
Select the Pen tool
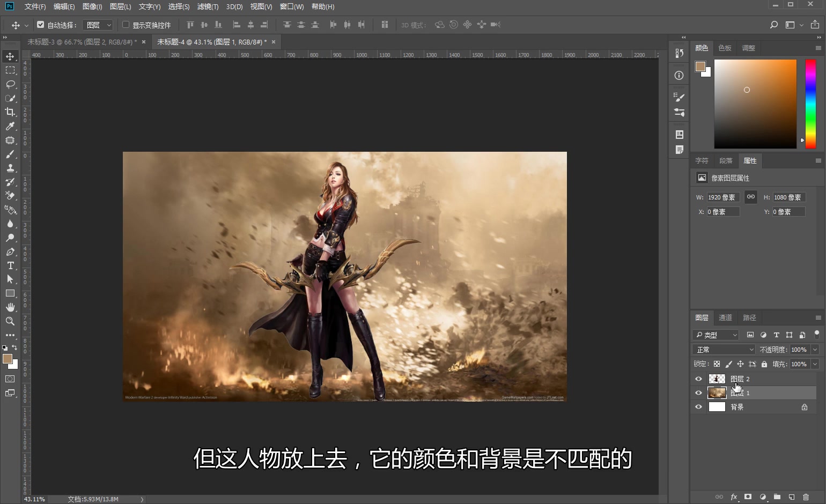10,251
